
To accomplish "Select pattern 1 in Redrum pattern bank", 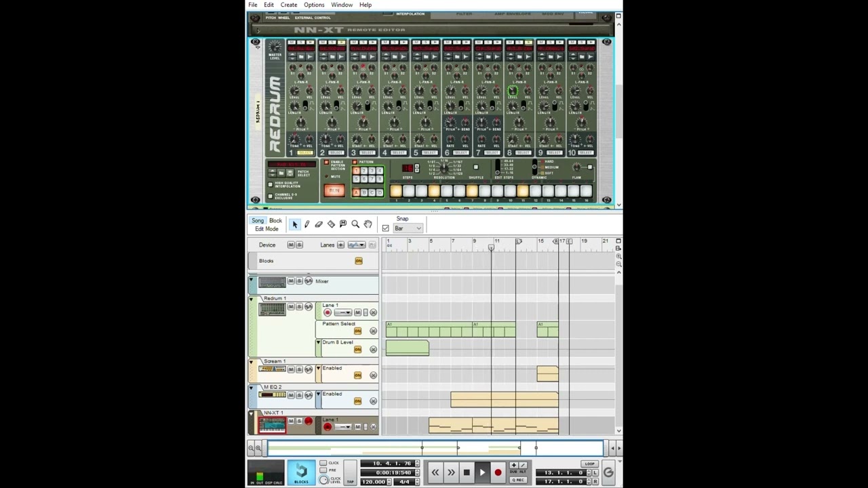I will 356,171.
